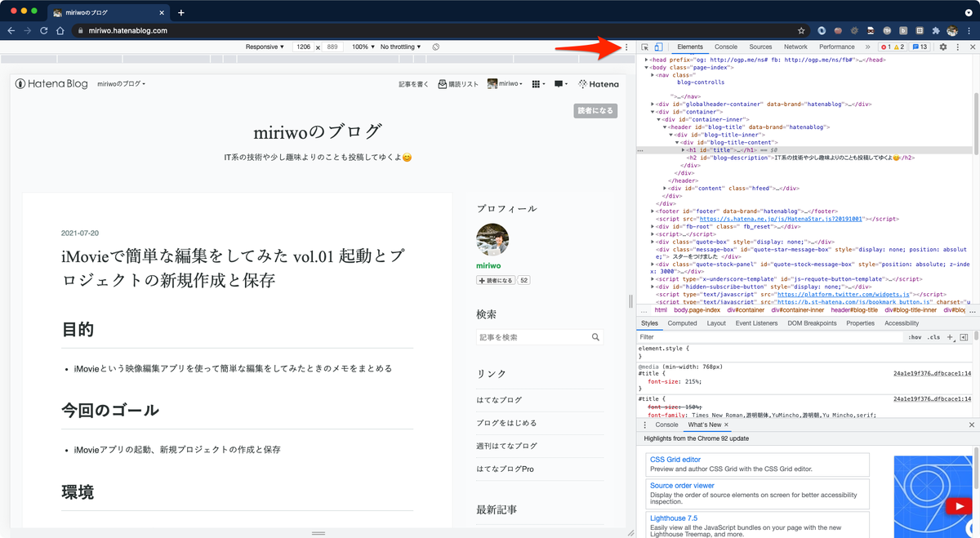
Task: Open a new browser tab with plus
Action: pos(181,12)
